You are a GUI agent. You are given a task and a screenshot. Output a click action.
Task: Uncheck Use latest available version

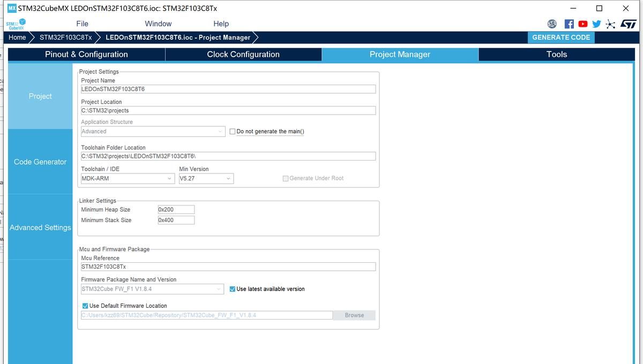click(233, 289)
